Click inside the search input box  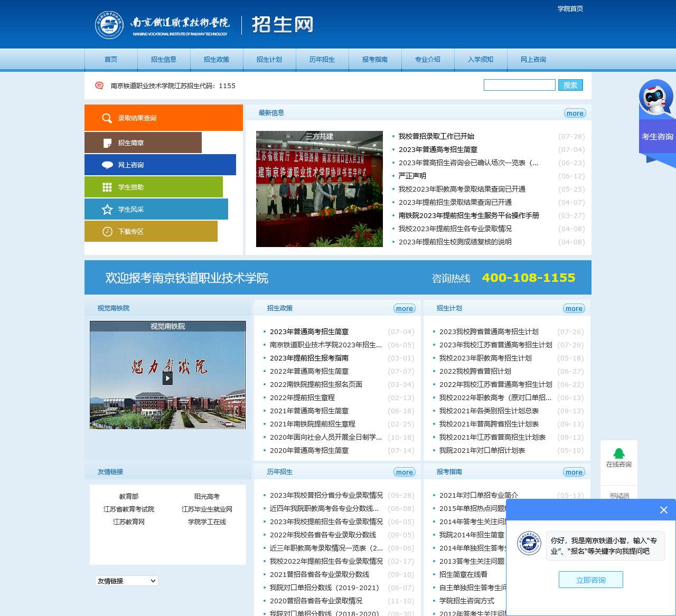pos(519,84)
